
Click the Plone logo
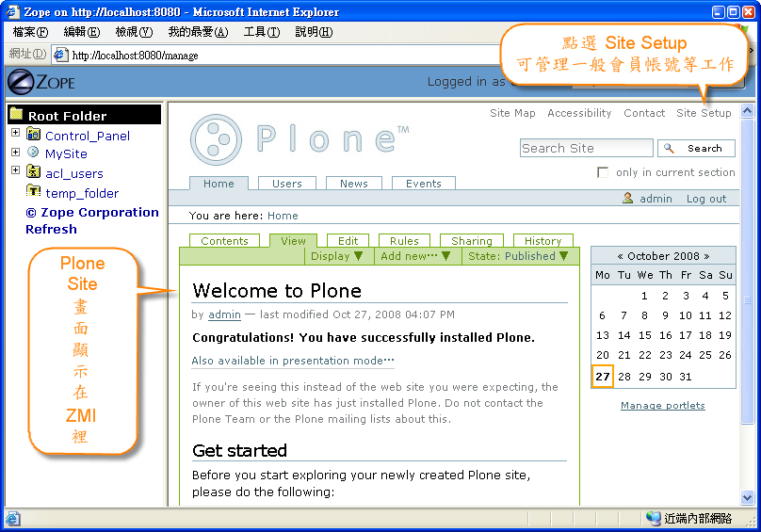[x=300, y=139]
